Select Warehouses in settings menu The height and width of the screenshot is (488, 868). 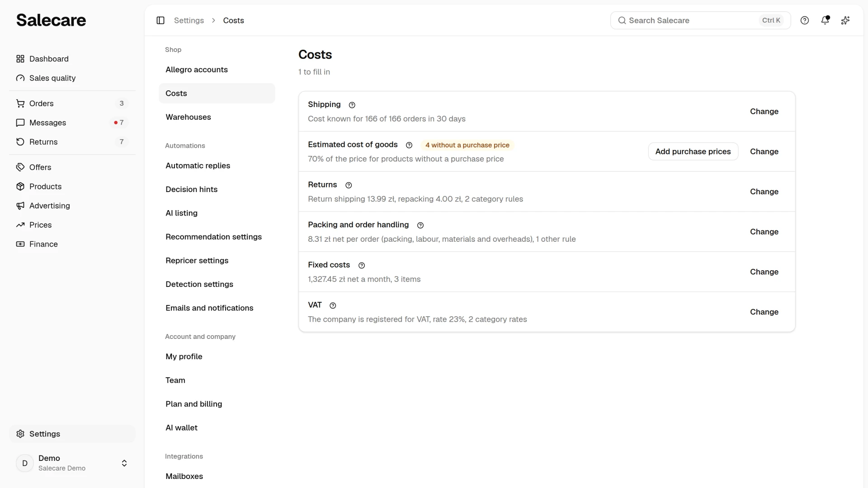[217, 117]
